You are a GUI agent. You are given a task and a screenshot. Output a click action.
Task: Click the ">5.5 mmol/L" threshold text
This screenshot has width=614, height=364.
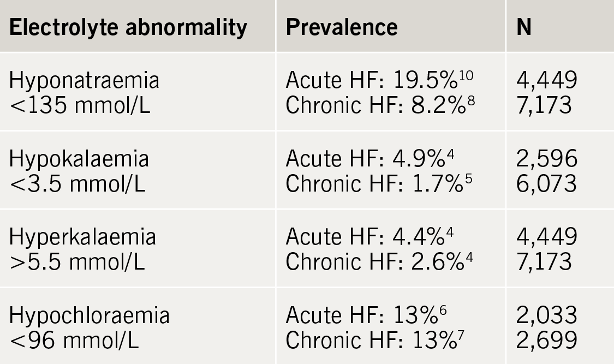coord(77,262)
